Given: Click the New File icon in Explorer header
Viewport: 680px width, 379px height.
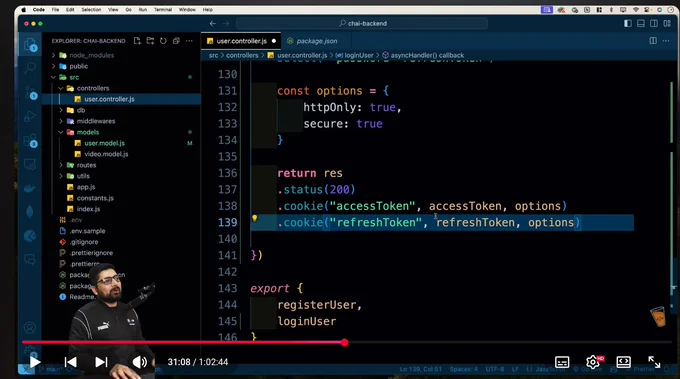Looking at the screenshot, I should [137, 41].
